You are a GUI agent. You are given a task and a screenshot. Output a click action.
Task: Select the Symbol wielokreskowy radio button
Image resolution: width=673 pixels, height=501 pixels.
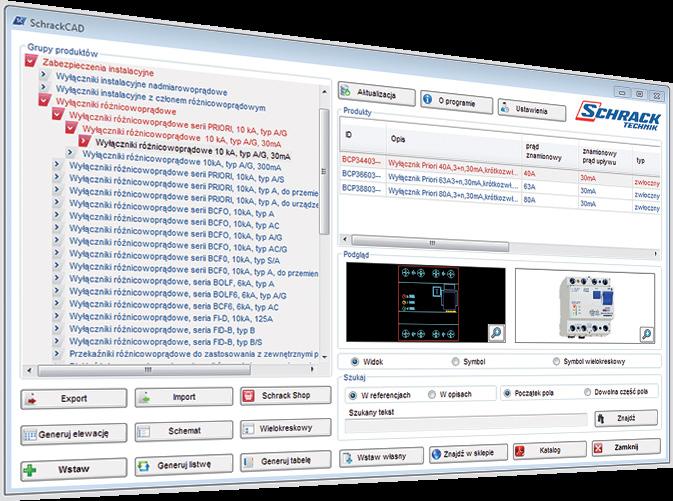click(556, 361)
